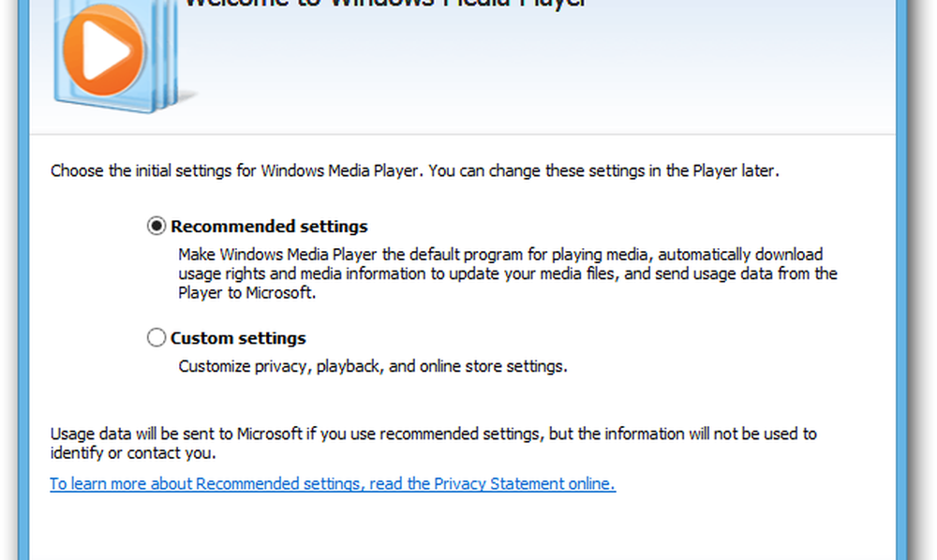Click the bold "Custom settings" label
Image resolution: width=937 pixels, height=560 pixels.
click(x=238, y=338)
